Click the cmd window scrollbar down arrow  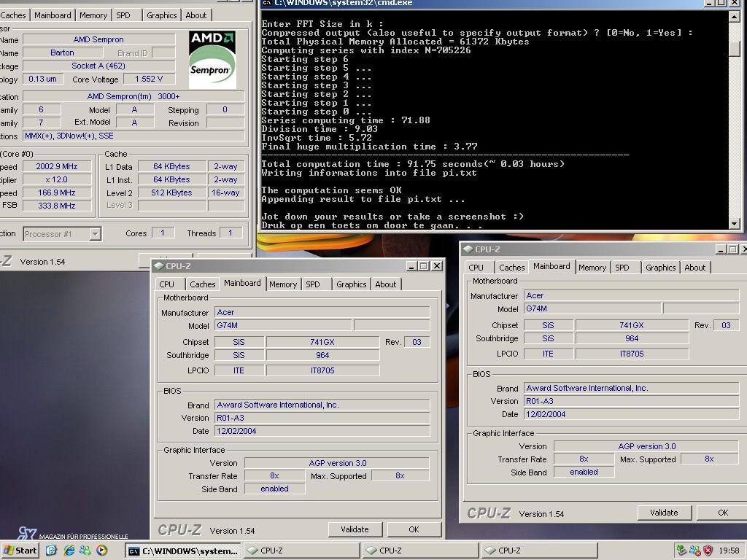[735, 223]
